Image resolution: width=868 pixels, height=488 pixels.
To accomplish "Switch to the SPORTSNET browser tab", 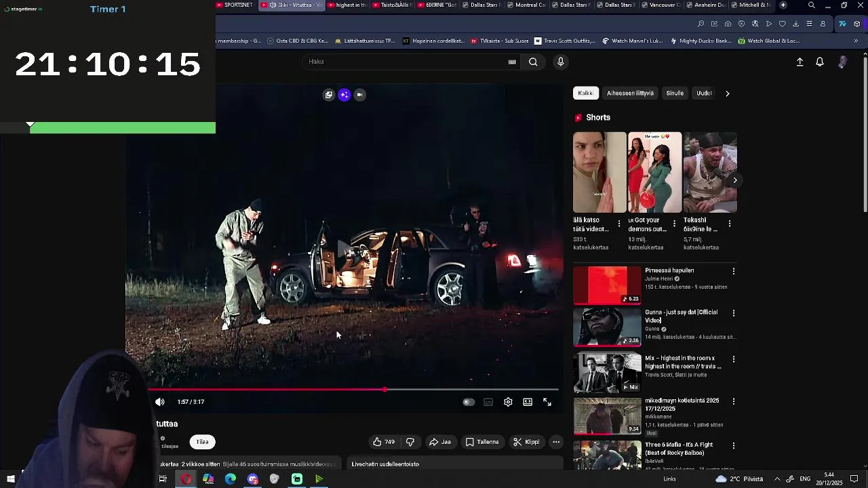I will pyautogui.click(x=236, y=5).
